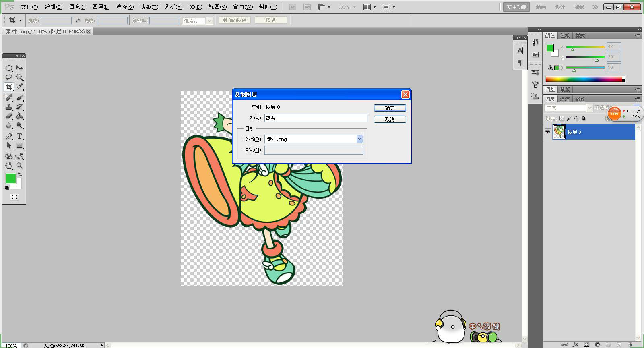
Task: Open the screen mode dropdown
Action: point(389,7)
